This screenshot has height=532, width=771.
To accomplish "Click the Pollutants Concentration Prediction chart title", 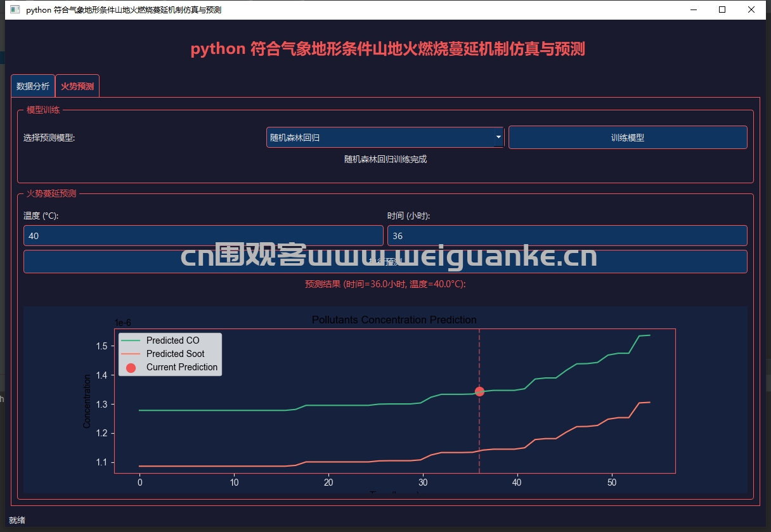I will [x=394, y=320].
